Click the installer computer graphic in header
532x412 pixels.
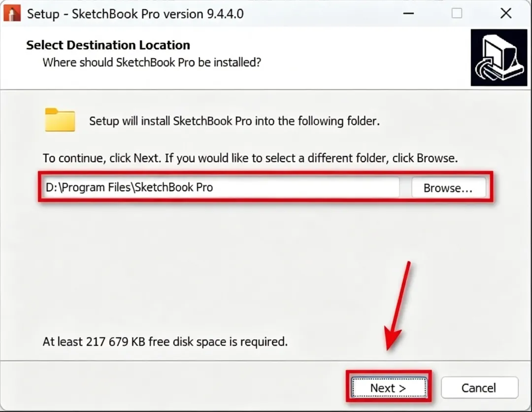click(499, 57)
